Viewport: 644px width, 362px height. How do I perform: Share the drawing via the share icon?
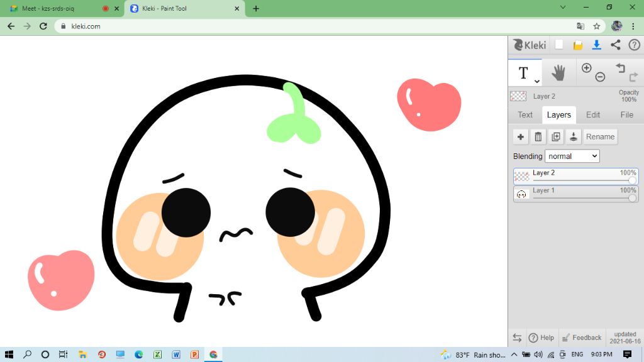[615, 45]
